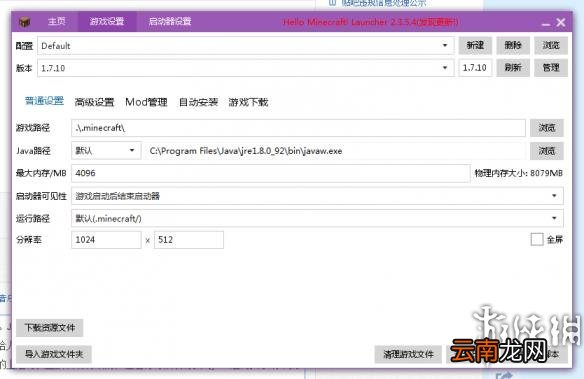Open the 管理 manage button

click(551, 68)
